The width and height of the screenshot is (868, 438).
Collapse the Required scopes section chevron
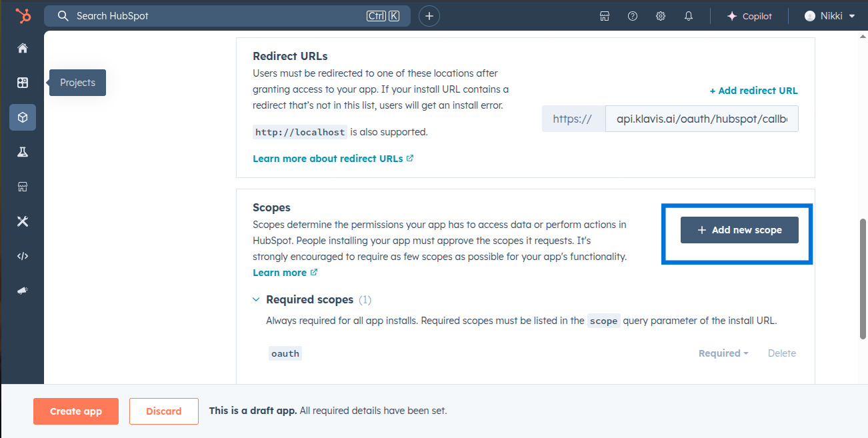click(x=256, y=300)
